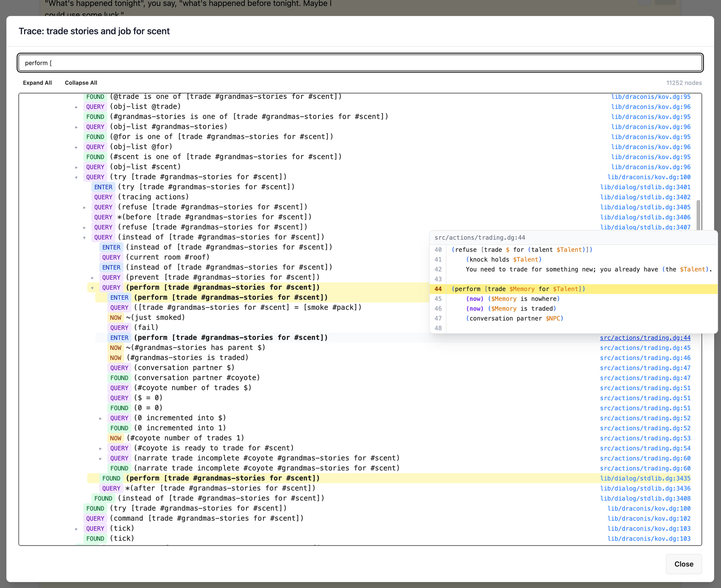
Task: Open the src/actions/trading.dg:60 link on the QUERY narrate row
Action: click(x=645, y=458)
